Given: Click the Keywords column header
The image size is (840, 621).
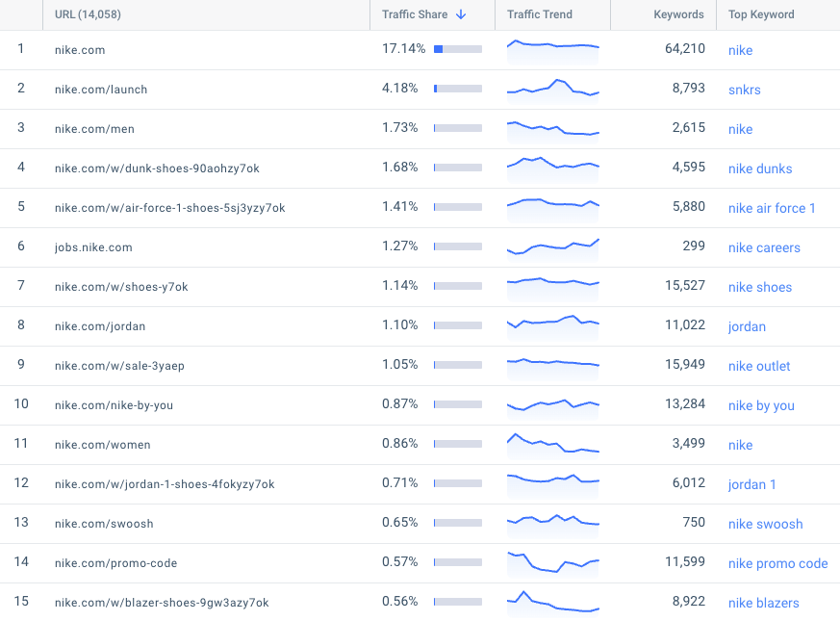Looking at the screenshot, I should 678,14.
